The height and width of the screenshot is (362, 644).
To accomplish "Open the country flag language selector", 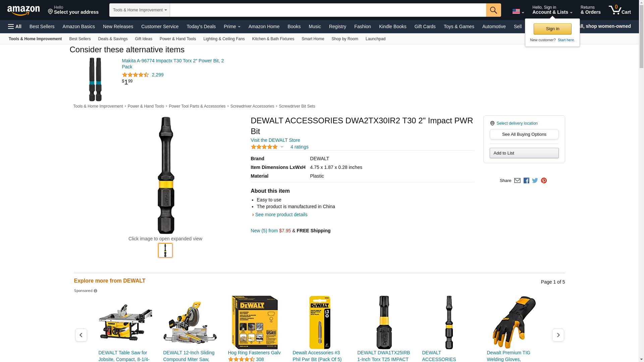I will point(518,12).
